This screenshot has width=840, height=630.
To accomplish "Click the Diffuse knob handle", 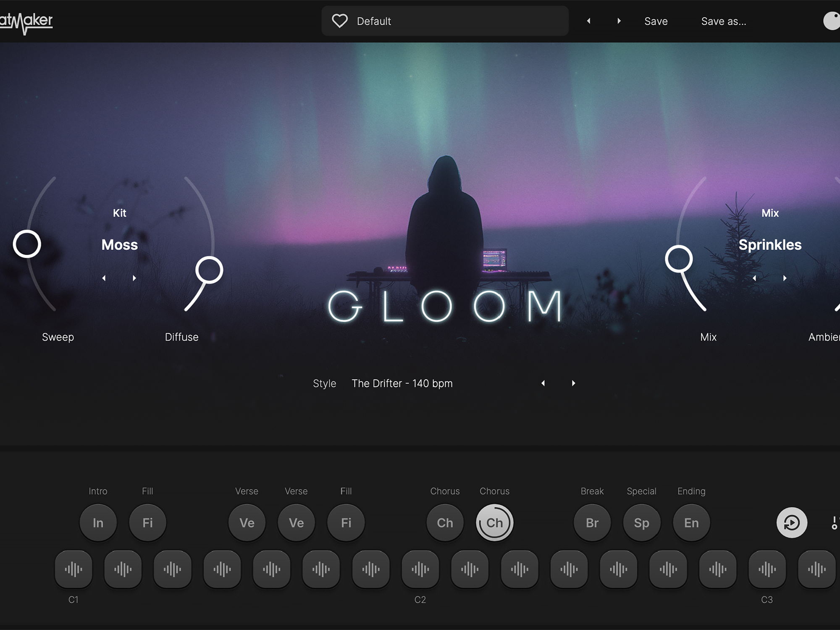I will point(209,270).
